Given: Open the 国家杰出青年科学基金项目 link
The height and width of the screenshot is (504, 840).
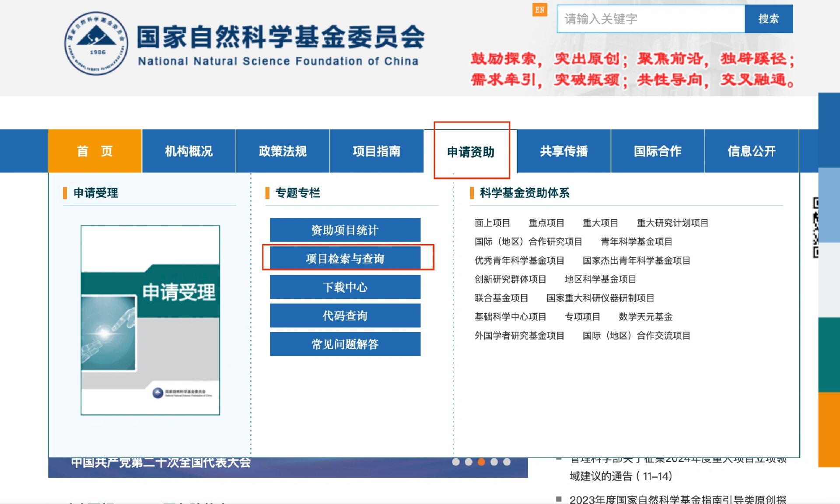Looking at the screenshot, I should click(x=637, y=260).
